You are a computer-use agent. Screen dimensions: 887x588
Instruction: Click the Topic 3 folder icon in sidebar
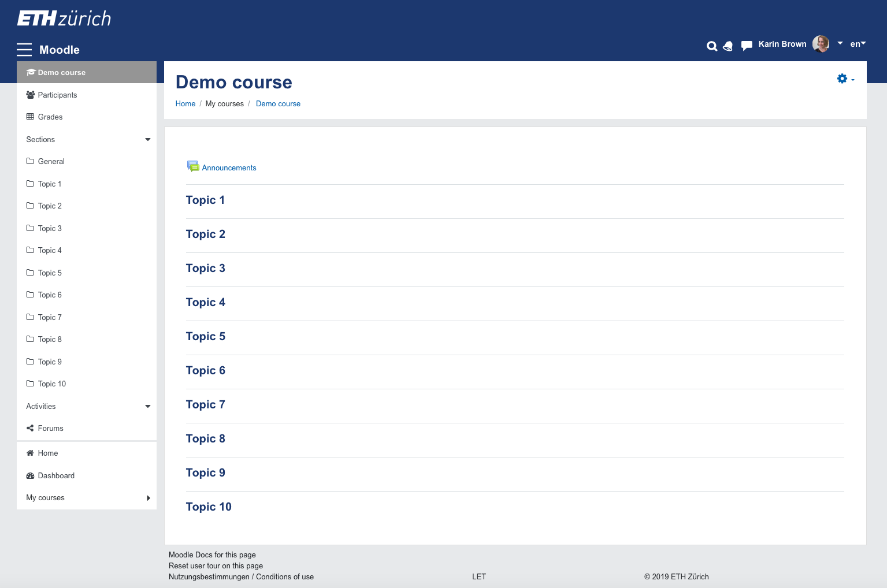[x=30, y=228]
